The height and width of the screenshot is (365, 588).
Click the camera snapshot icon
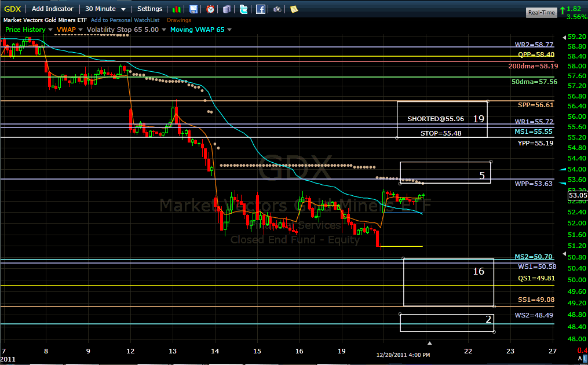click(277, 9)
